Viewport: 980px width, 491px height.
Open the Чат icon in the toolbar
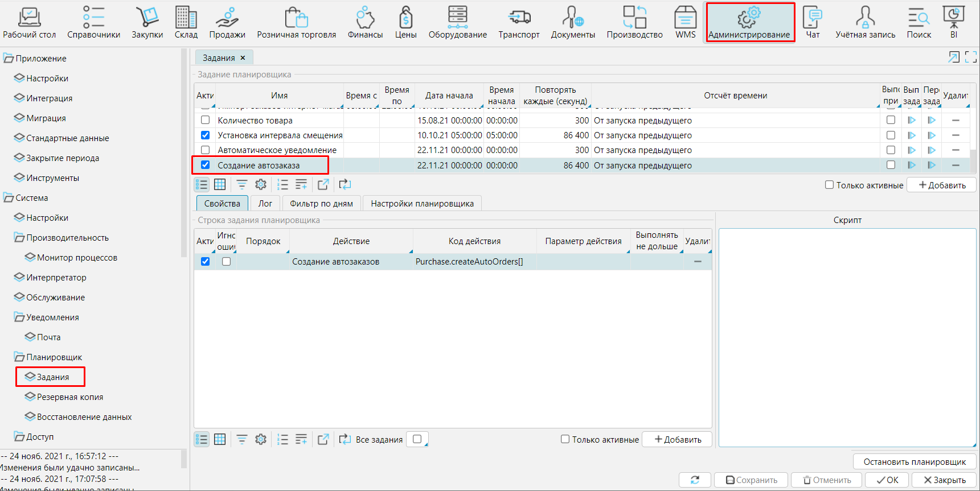[813, 23]
